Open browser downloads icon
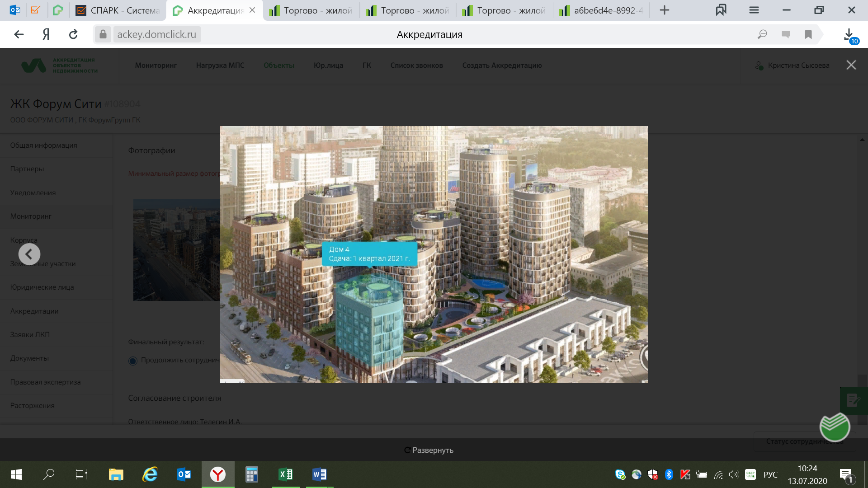Viewport: 868px width, 488px height. click(849, 34)
